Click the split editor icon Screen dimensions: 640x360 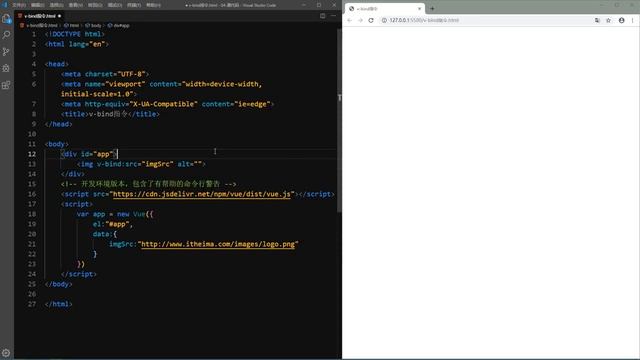pyautogui.click(x=322, y=16)
